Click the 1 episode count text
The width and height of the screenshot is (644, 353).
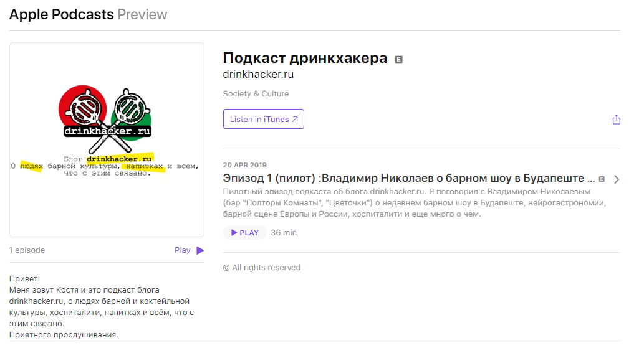click(x=27, y=250)
